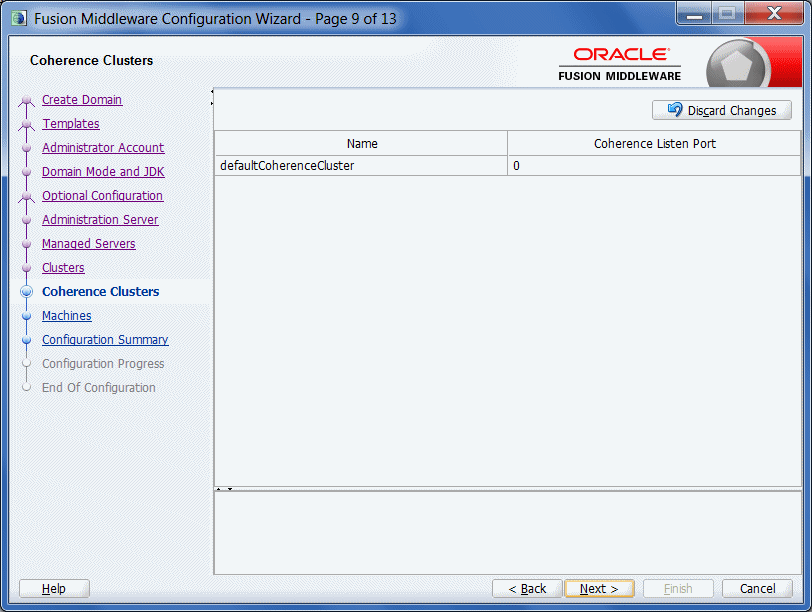Open Domain Mode and JDK step
The height and width of the screenshot is (612, 812).
(103, 171)
